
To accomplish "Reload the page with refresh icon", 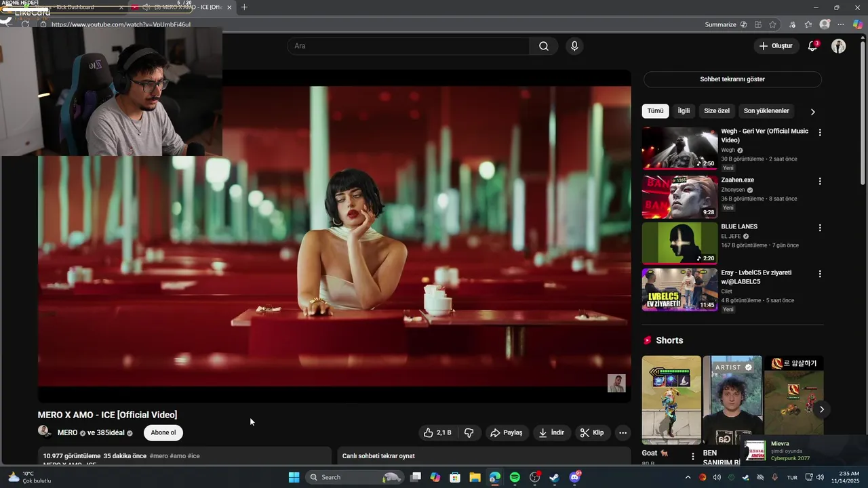I will click(x=25, y=24).
